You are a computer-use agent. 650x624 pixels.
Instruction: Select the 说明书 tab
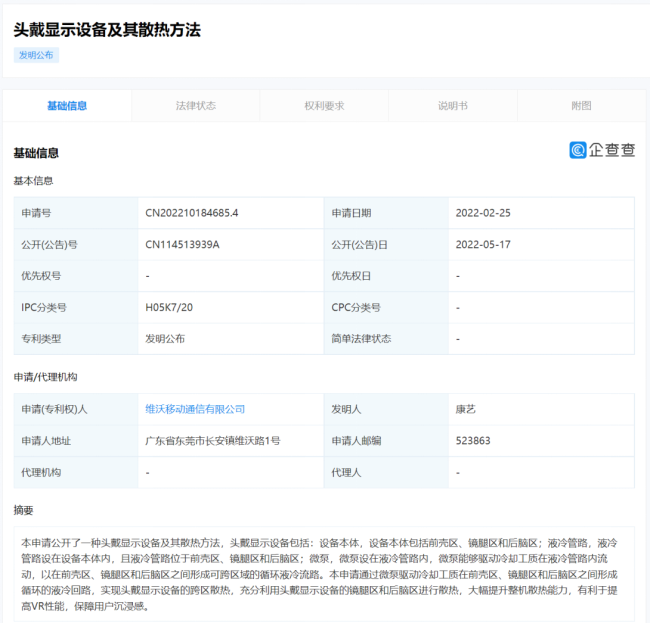tap(452, 105)
